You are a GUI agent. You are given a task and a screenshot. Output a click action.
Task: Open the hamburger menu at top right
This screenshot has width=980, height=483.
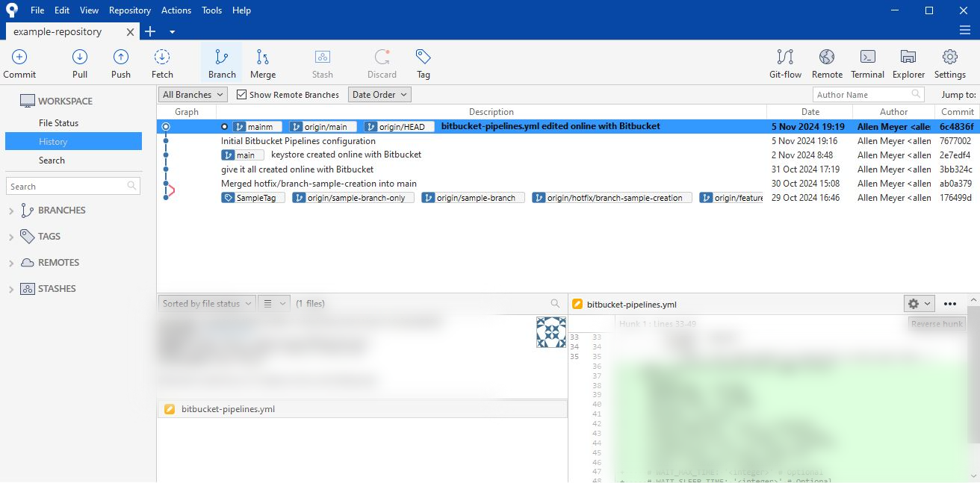click(x=964, y=31)
